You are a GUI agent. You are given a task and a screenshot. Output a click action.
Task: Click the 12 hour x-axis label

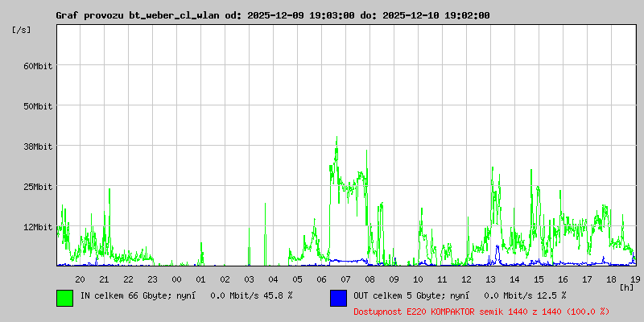(x=467, y=279)
